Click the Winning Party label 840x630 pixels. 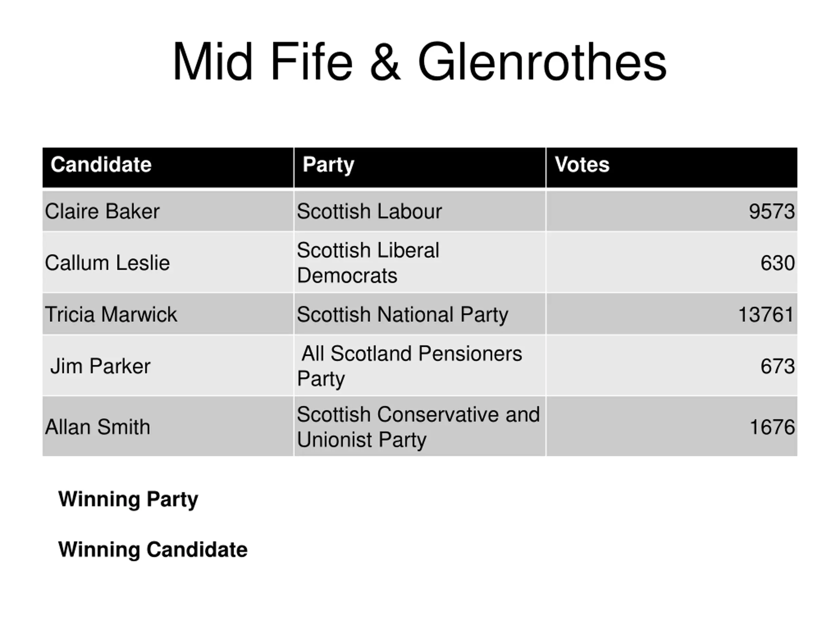coord(128,499)
